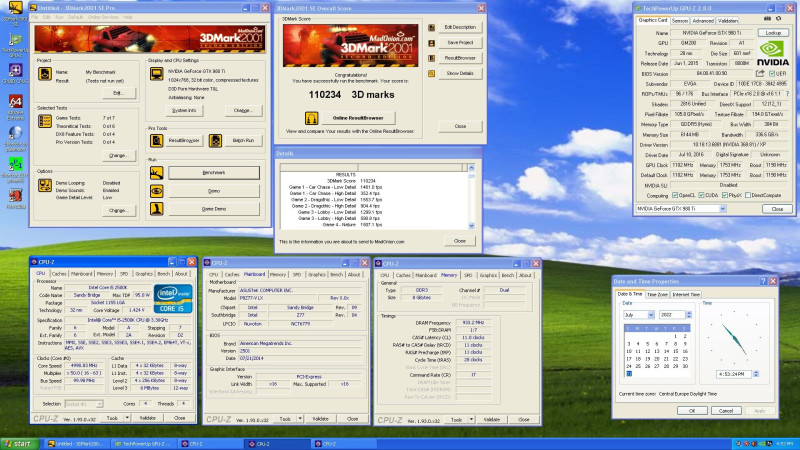
Task: Select day 15 in the July calendar
Action: (676, 351)
